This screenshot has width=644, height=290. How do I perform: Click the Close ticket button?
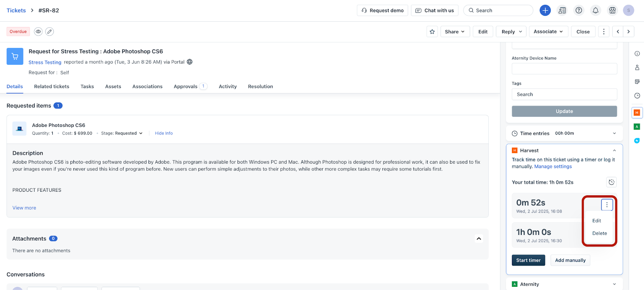(x=583, y=31)
